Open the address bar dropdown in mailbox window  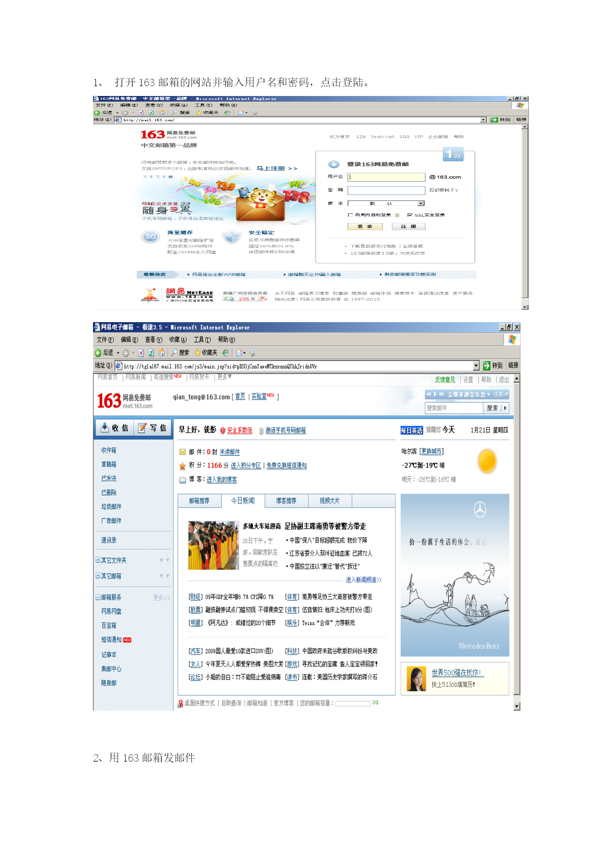(x=476, y=365)
